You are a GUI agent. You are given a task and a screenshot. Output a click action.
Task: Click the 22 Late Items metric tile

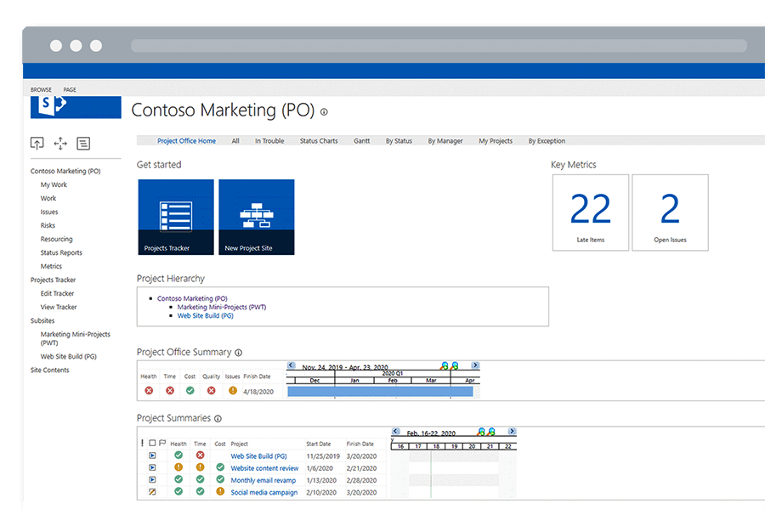tap(591, 212)
